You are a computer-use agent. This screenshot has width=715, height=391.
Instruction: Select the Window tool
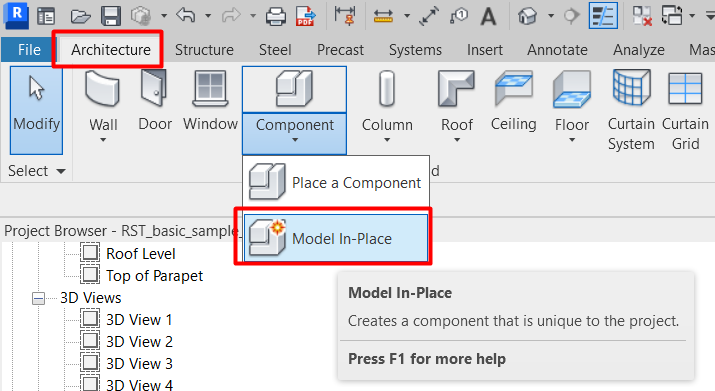(x=210, y=101)
